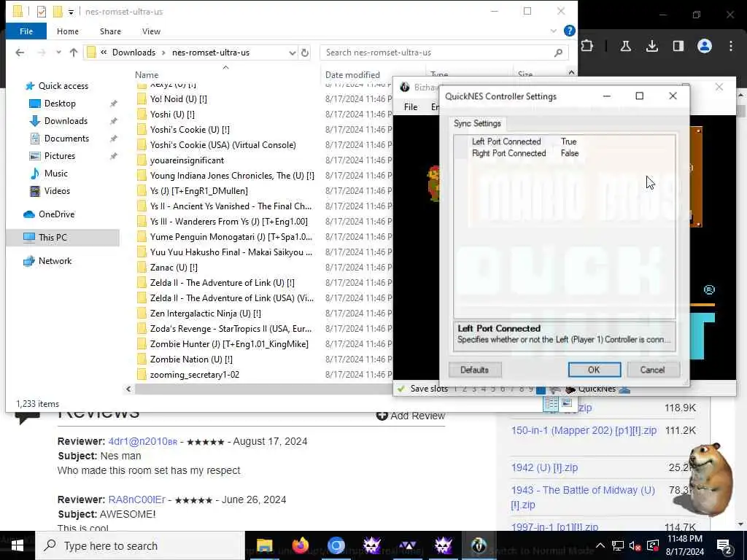747x560 pixels.
Task: Open the View ribbon tab
Action: 151,31
